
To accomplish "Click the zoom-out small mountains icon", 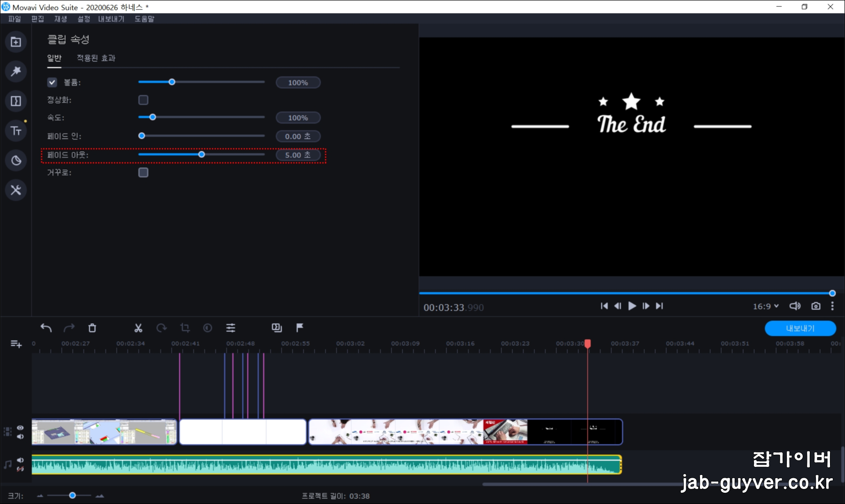I will 40,496.
